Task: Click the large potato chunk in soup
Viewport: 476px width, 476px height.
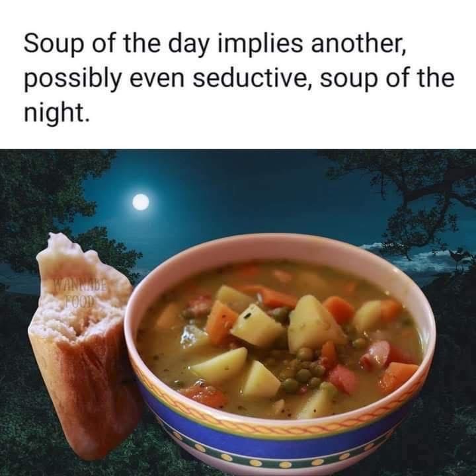Action: click(314, 325)
